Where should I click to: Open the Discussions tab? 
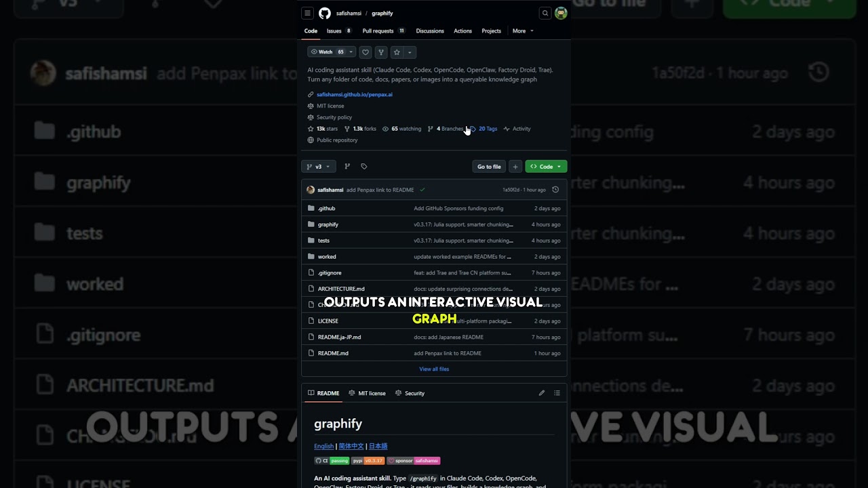tap(430, 31)
